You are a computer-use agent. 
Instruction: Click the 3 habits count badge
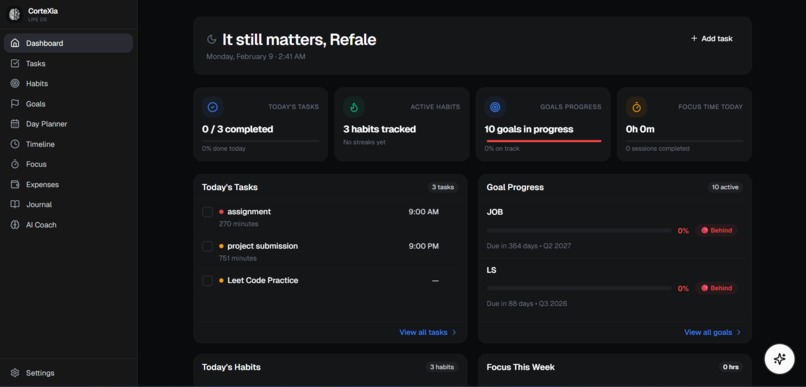coord(442,367)
